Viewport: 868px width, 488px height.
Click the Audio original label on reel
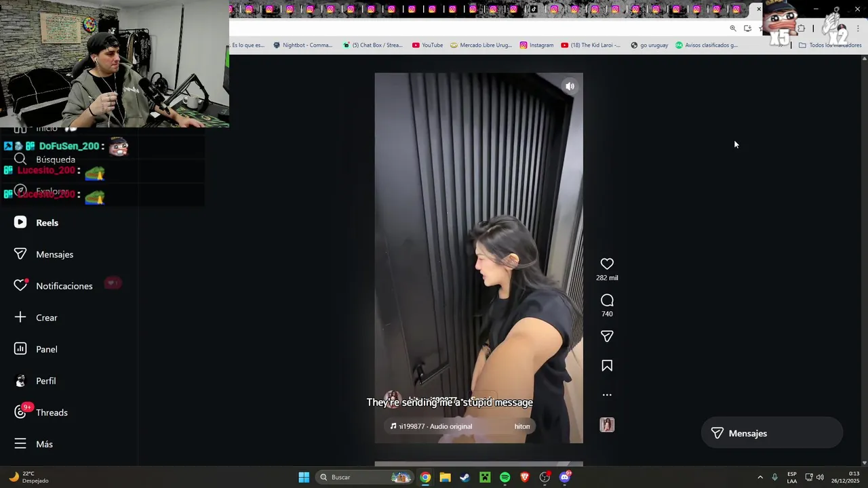click(x=451, y=426)
